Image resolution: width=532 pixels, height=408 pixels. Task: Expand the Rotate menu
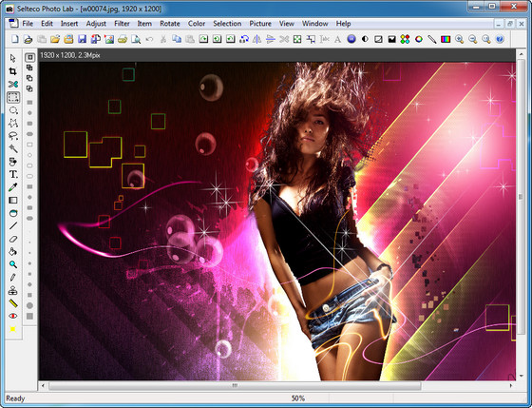tap(170, 24)
